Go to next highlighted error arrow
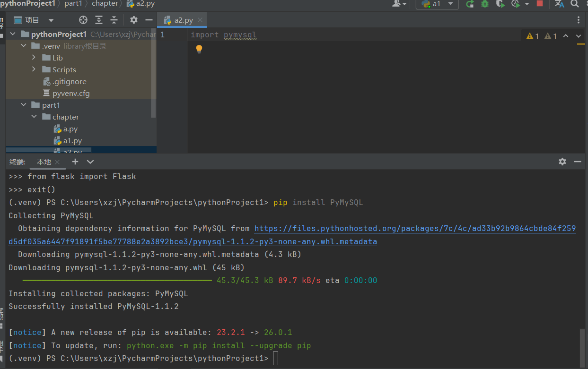Screen dimensions: 588x369 (579, 36)
